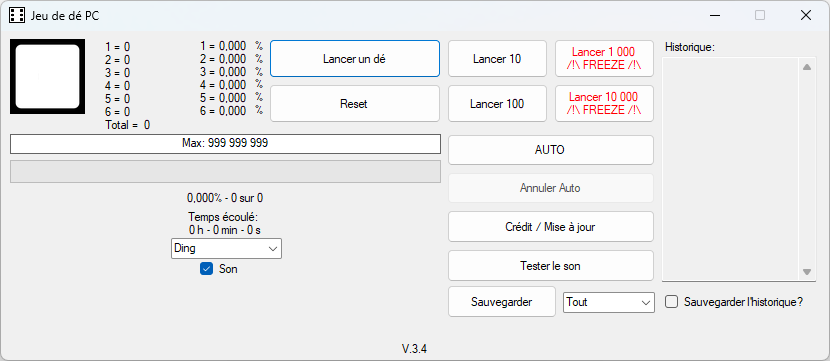Screen dimensions: 830x361
Task: Click the Reset button
Action: click(x=355, y=104)
